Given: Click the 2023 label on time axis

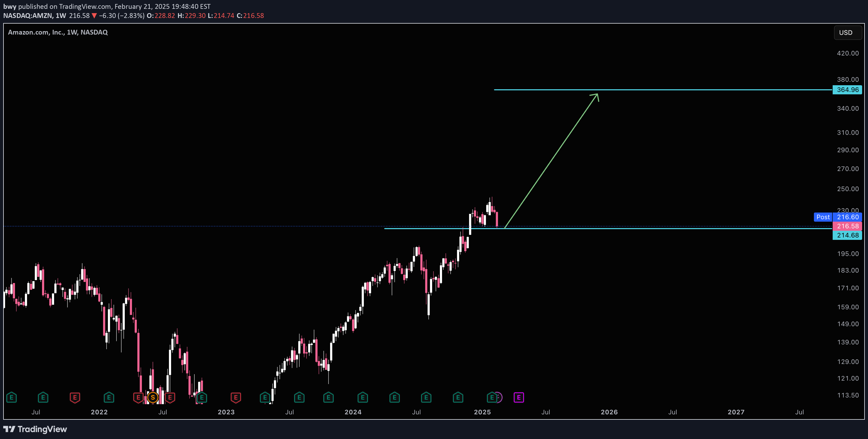Looking at the screenshot, I should (x=226, y=412).
